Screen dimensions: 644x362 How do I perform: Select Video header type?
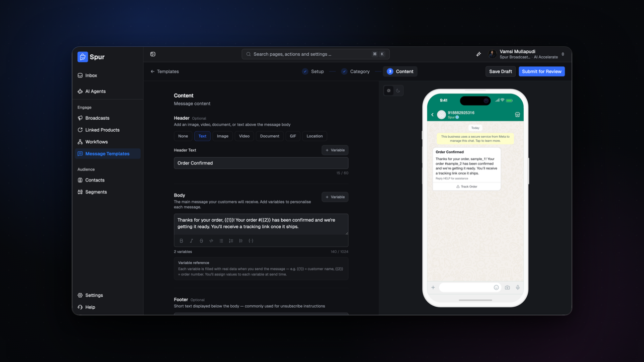pyautogui.click(x=245, y=136)
